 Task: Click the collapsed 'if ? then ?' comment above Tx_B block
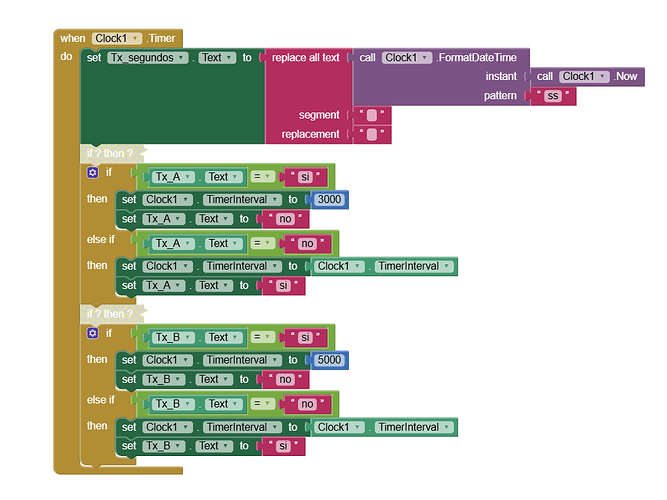click(x=113, y=314)
